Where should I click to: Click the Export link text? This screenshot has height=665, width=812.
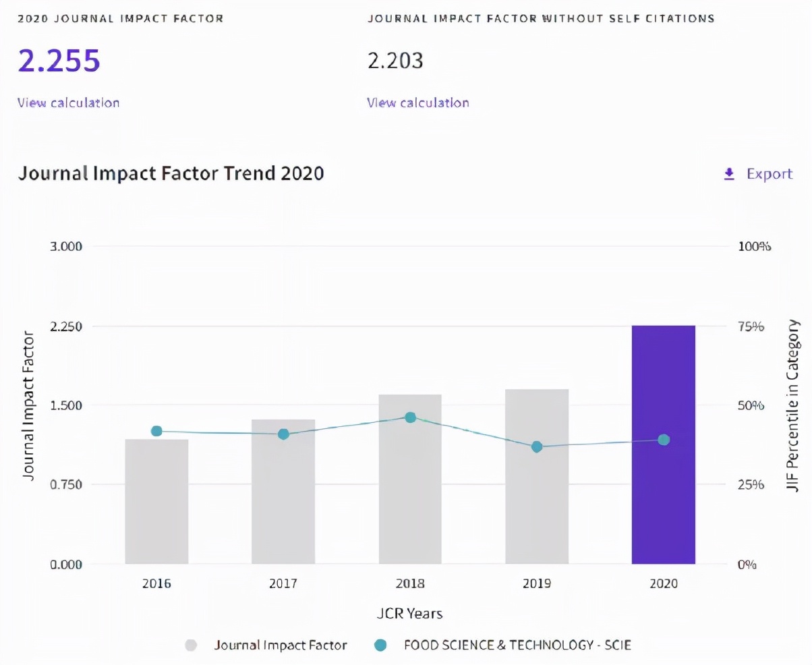pyautogui.click(x=770, y=174)
